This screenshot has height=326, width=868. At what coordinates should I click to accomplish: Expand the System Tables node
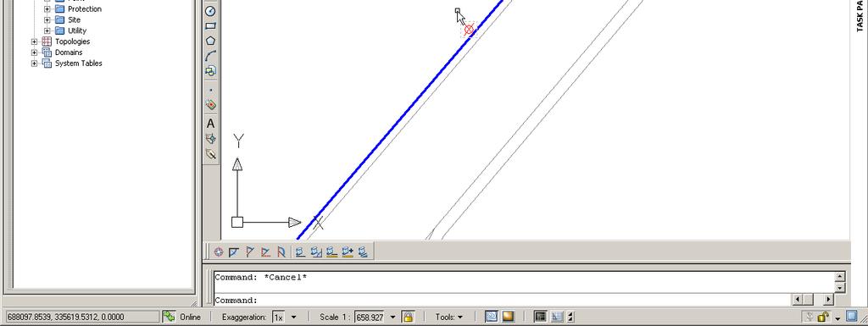(x=34, y=63)
